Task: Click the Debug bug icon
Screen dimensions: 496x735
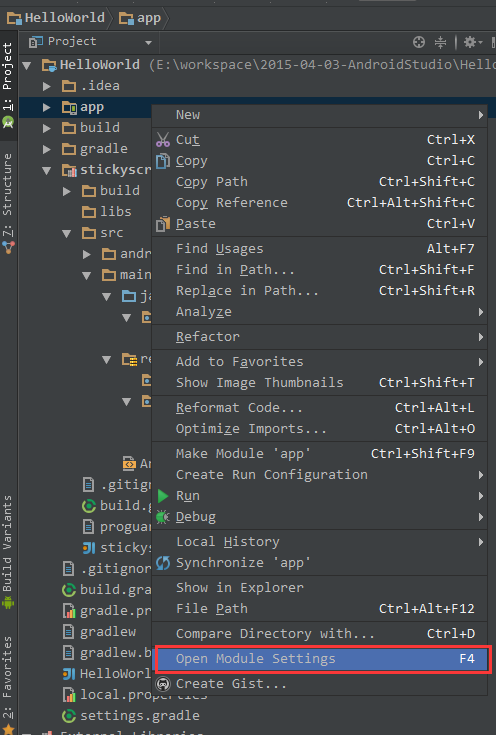Action: point(163,517)
